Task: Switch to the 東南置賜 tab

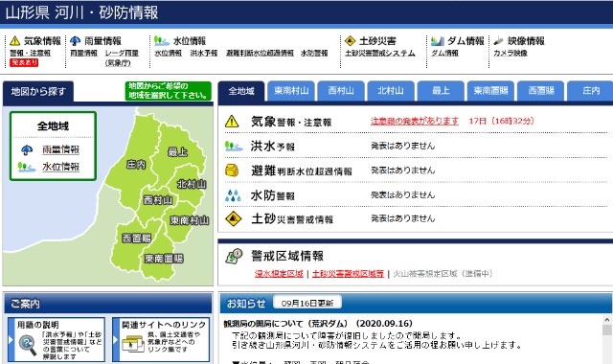Action: click(490, 91)
